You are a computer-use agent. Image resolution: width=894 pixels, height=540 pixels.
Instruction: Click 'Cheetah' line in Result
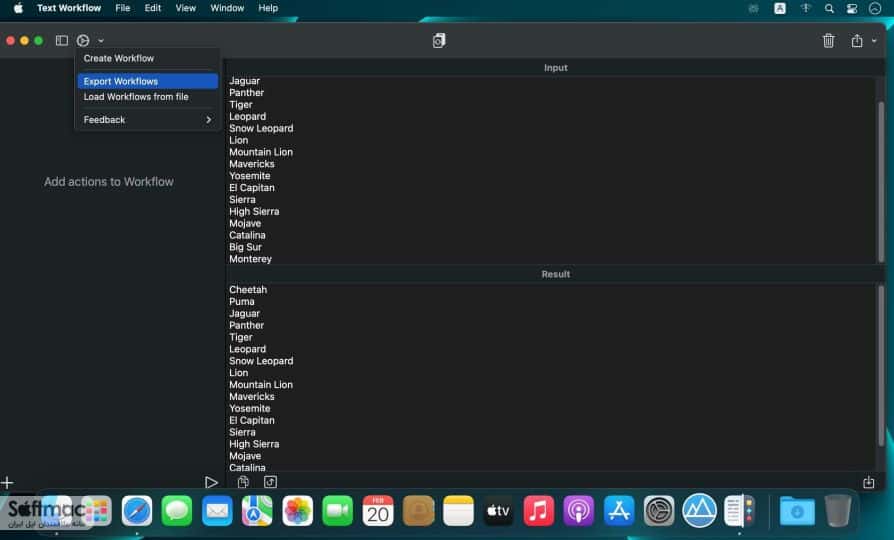coord(248,290)
